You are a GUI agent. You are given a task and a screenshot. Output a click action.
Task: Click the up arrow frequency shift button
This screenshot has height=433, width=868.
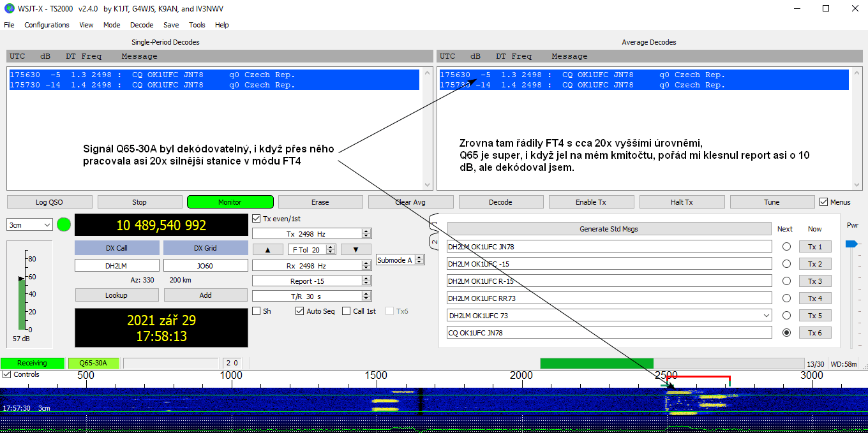(x=268, y=249)
